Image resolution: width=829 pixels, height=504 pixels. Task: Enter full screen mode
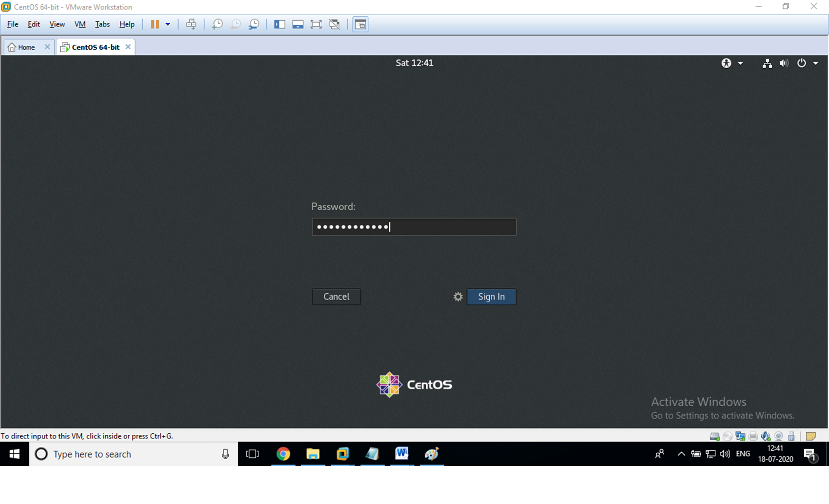pos(316,24)
